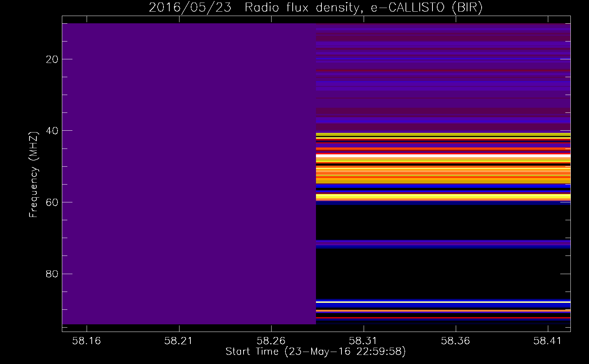Click time tick label '58.16'
Viewport: 589px width, 364px height.
[86, 341]
